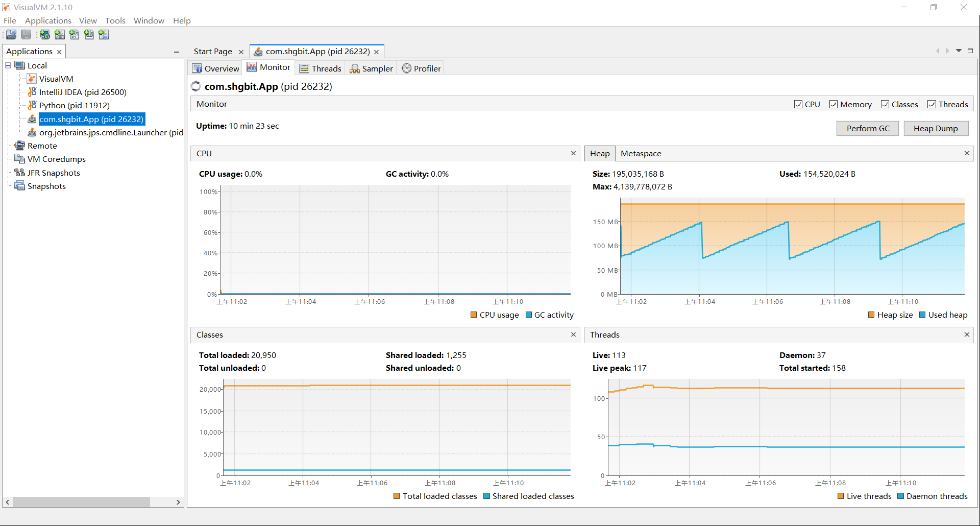This screenshot has width=980, height=526.
Task: Click the scrollbar right arrow in Applications panel
Action: (x=178, y=502)
